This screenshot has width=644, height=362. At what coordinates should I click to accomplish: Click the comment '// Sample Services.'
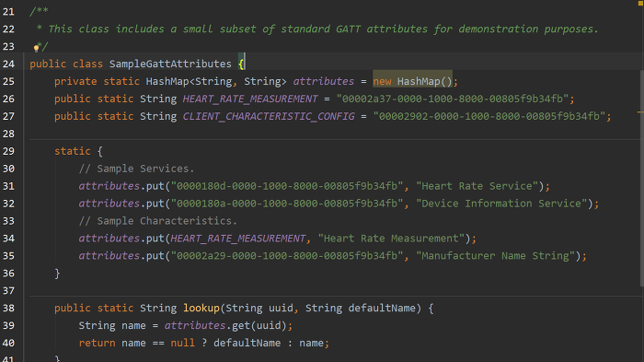[136, 169]
